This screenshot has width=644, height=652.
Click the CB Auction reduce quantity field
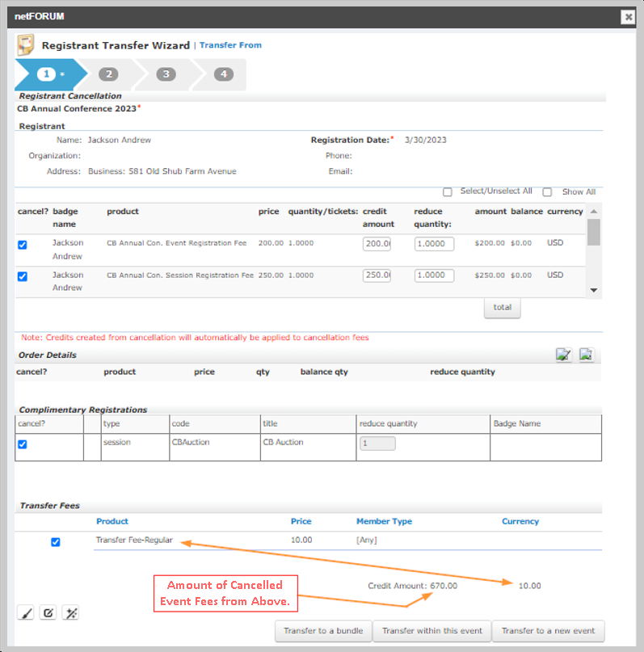pyautogui.click(x=377, y=444)
